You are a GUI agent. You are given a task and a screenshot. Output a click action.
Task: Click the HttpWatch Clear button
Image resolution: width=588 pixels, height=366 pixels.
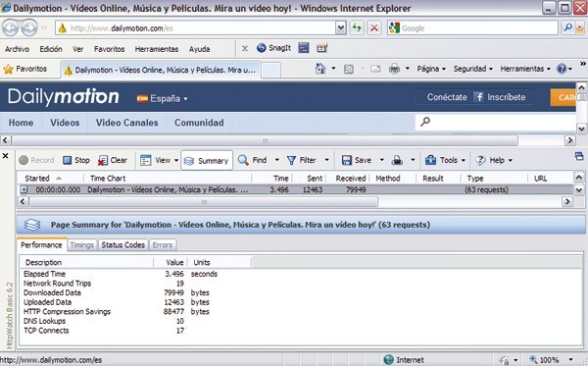tap(113, 160)
